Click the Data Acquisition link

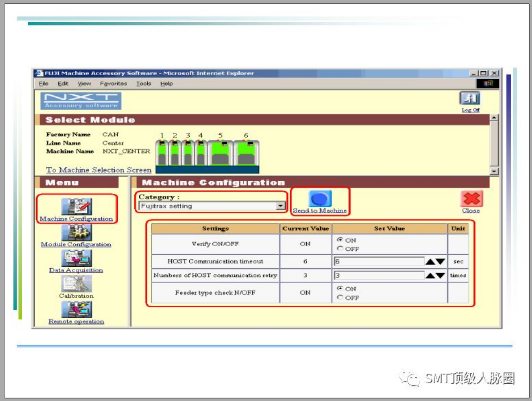76,270
